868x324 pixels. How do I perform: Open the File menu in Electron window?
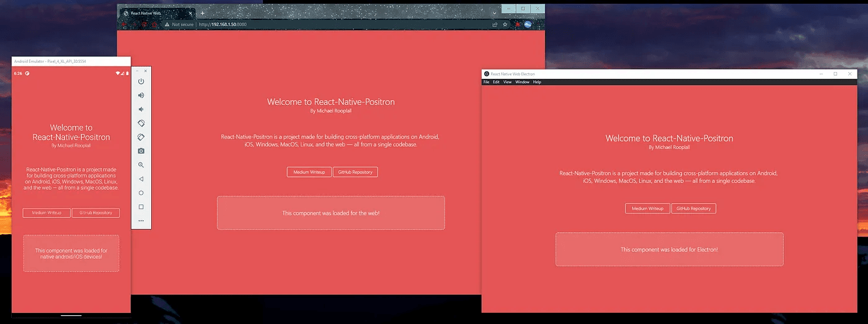pyautogui.click(x=487, y=82)
